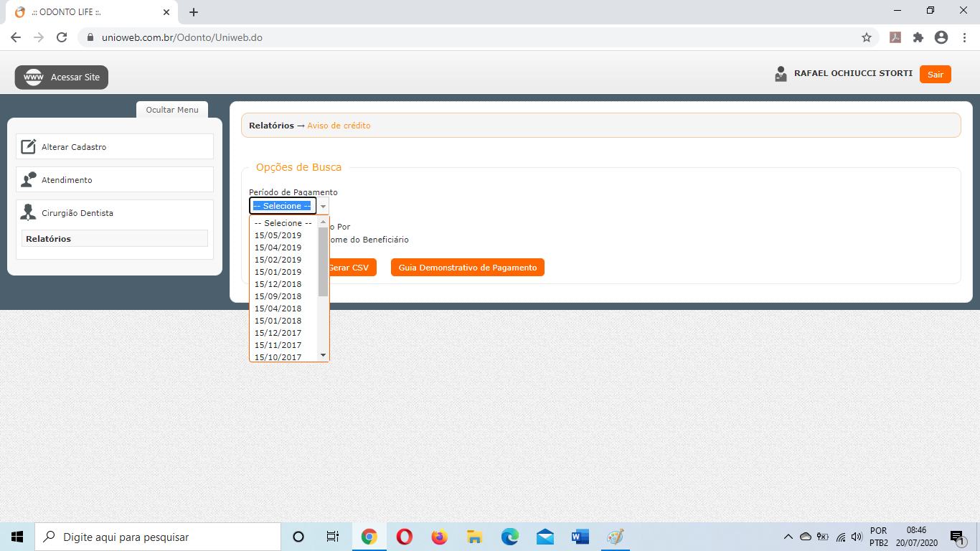Bookmark this page with the star icon
This screenshot has height=551, width=980.
[867, 37]
